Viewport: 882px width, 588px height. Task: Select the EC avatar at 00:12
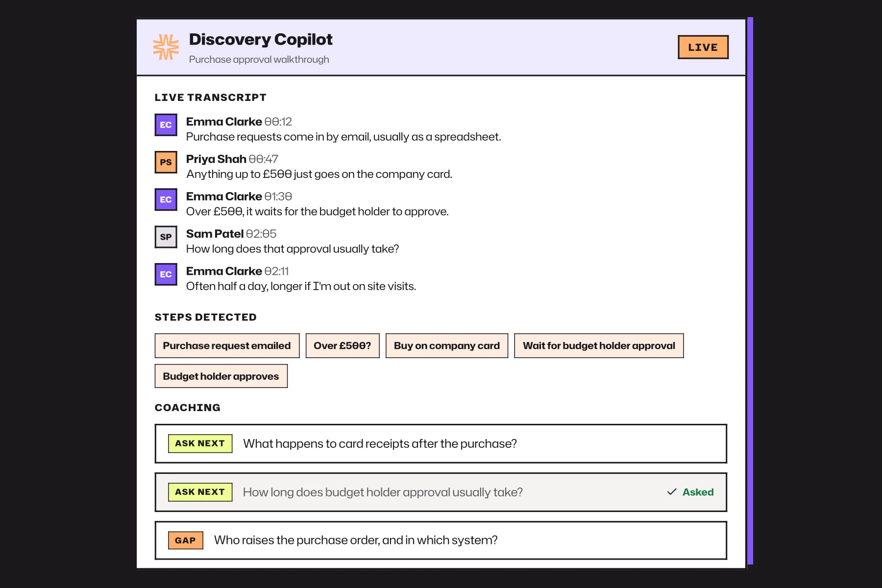pos(166,125)
